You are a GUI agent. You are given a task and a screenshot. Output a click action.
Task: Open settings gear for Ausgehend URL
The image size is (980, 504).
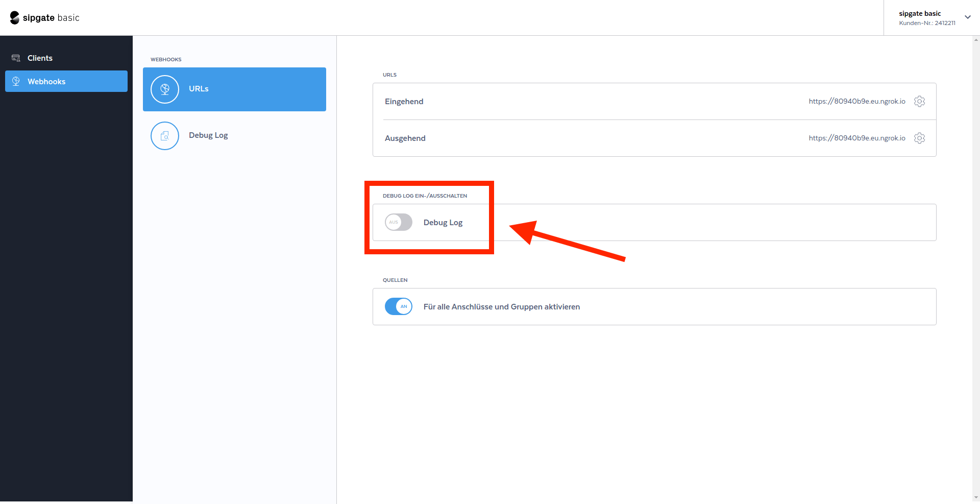coord(919,138)
